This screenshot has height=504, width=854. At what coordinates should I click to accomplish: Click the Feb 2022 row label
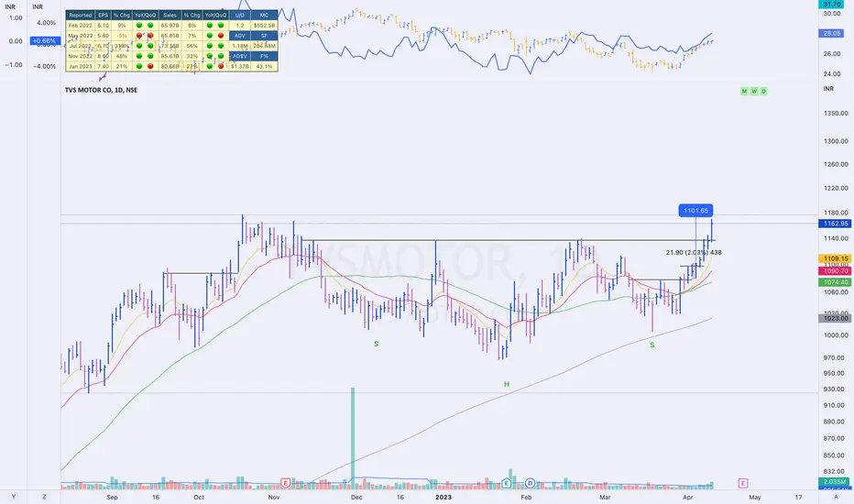(81, 25)
